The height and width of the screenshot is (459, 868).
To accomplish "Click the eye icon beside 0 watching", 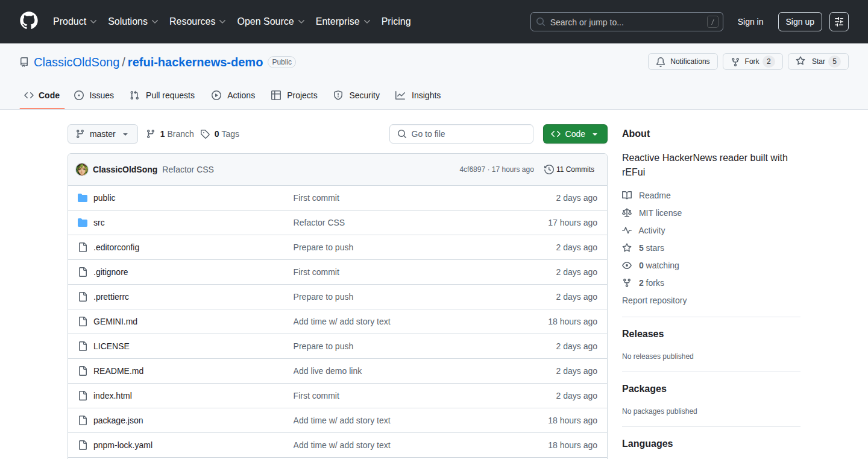I will click(627, 265).
